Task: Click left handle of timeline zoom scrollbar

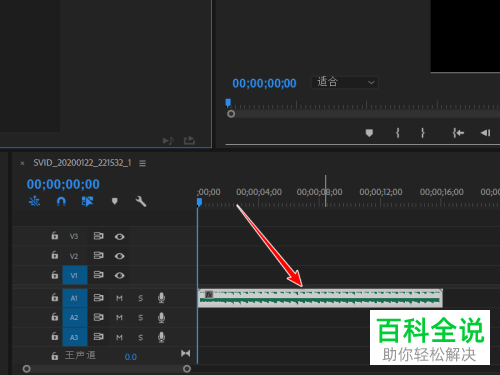Action: 26,369
